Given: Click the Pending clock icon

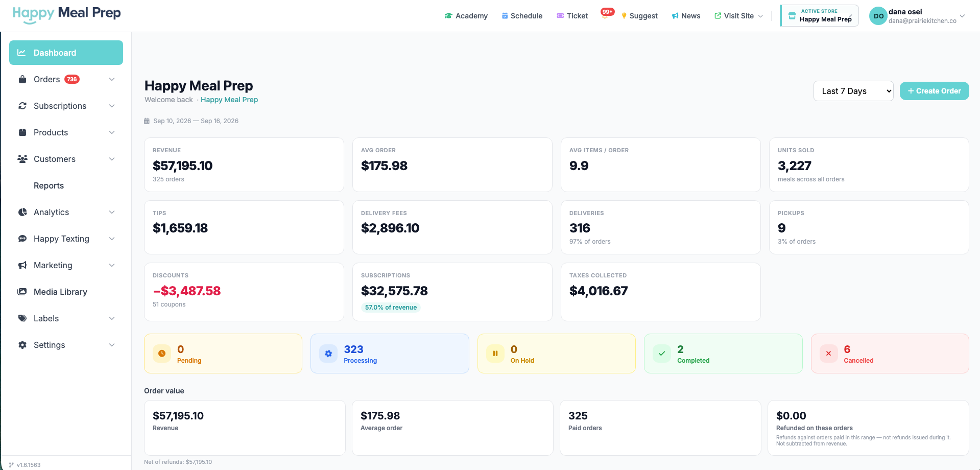Looking at the screenshot, I should point(162,354).
